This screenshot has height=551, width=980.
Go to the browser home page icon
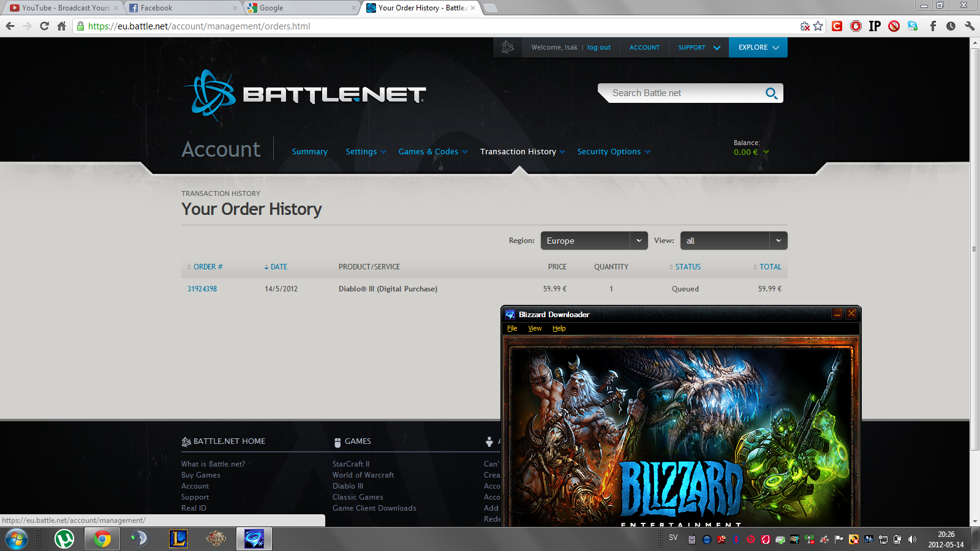pyautogui.click(x=61, y=26)
